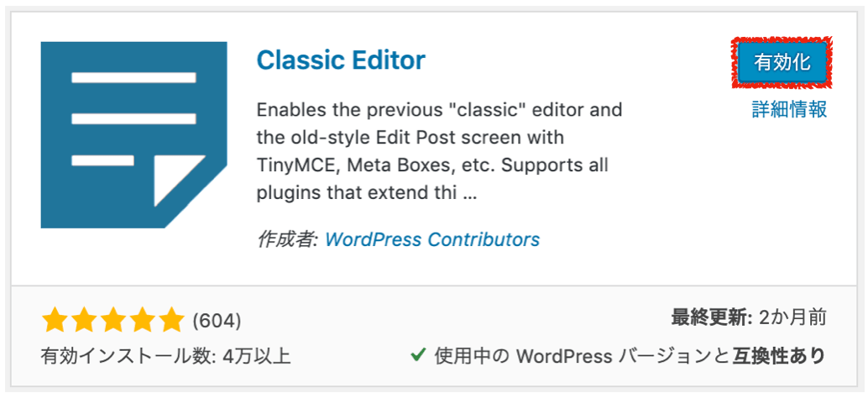Open the 詳細情報 details link
The image size is (868, 393).
tap(789, 110)
